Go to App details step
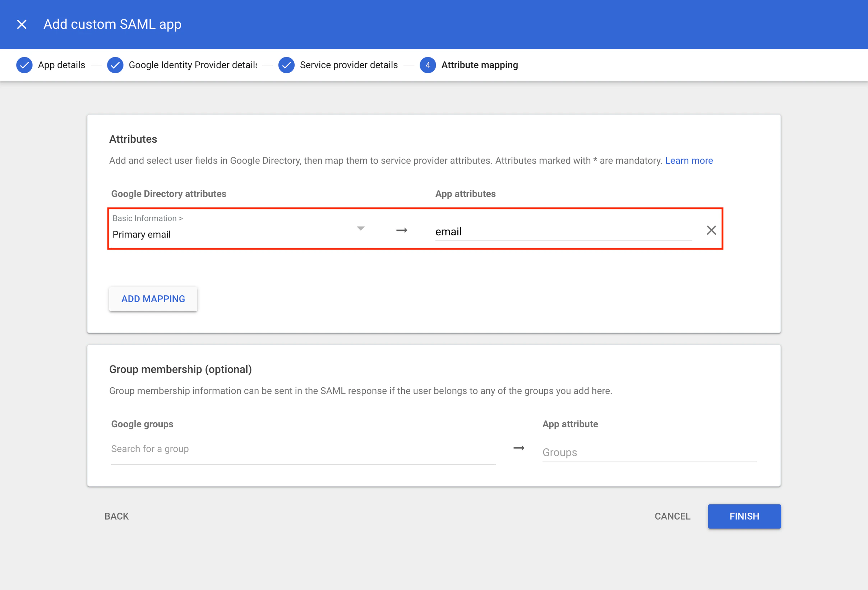The image size is (868, 590). [62, 65]
